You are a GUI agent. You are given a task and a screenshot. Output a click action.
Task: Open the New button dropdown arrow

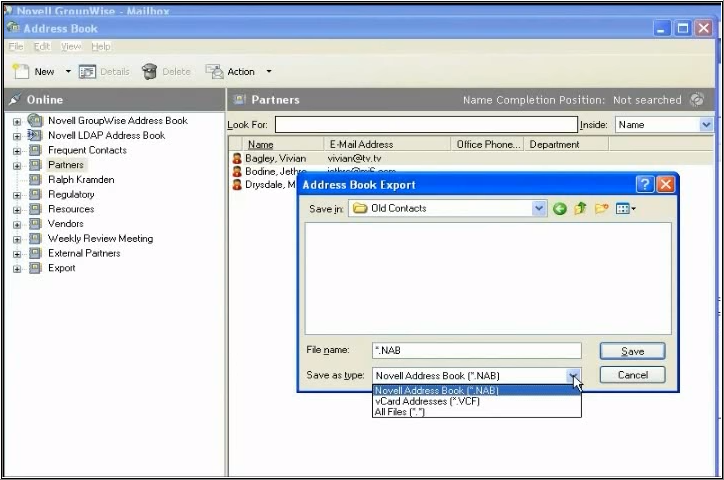68,72
